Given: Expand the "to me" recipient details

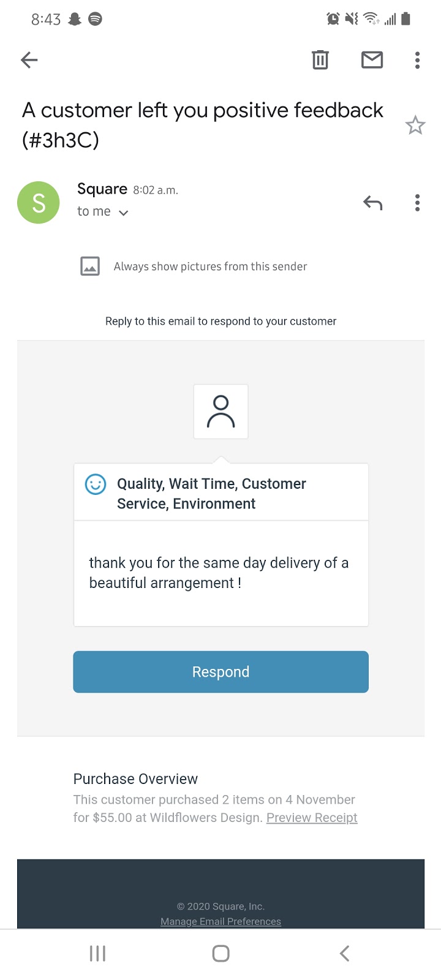Looking at the screenshot, I should click(x=103, y=211).
